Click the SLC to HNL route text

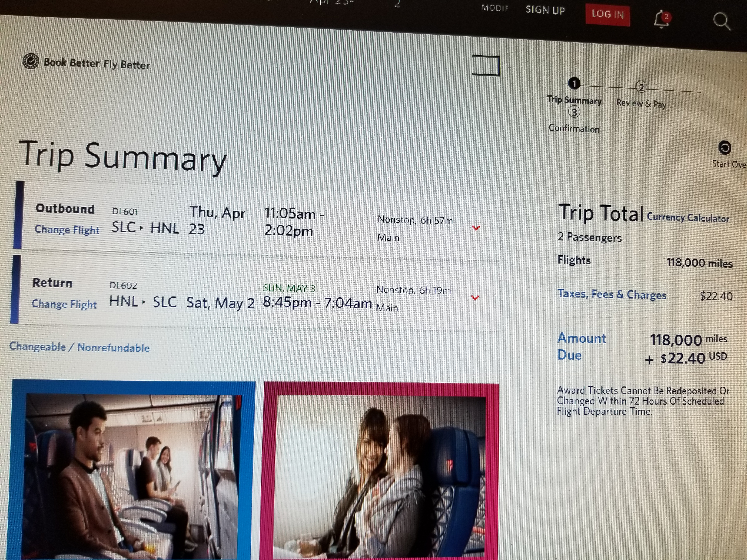[x=145, y=228]
